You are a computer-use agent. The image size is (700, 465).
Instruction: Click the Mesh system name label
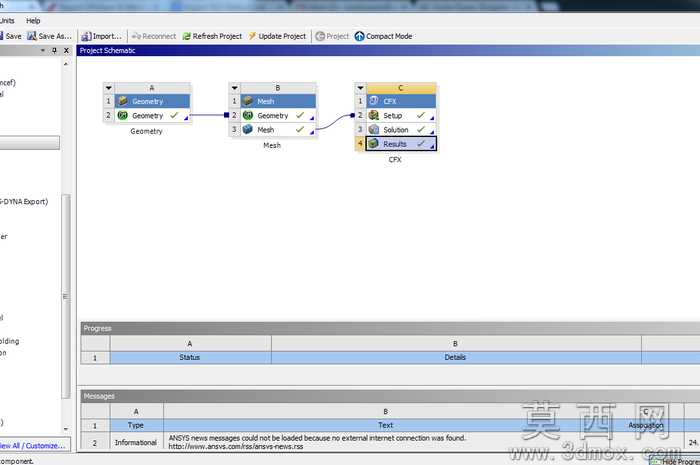click(x=272, y=145)
